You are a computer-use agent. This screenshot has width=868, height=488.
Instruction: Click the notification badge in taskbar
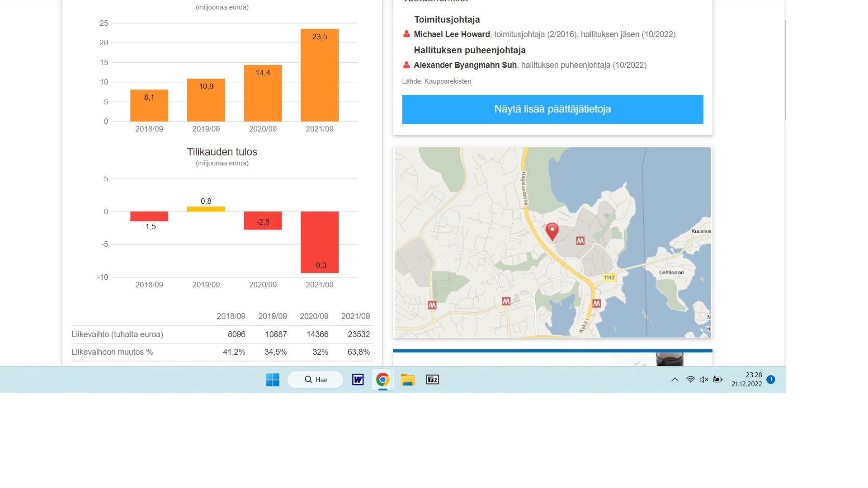(x=771, y=380)
